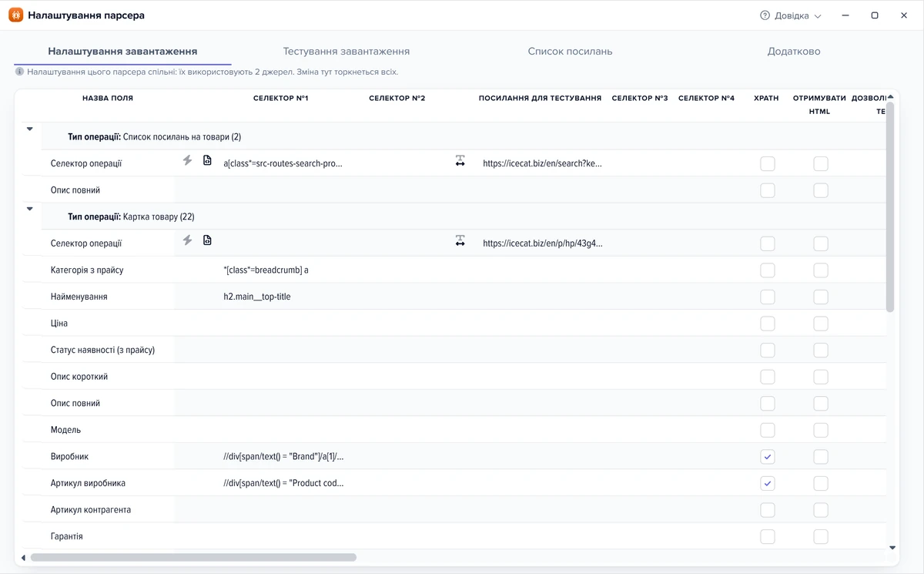
Task: Click the Селектор №1 column header
Action: click(x=281, y=99)
